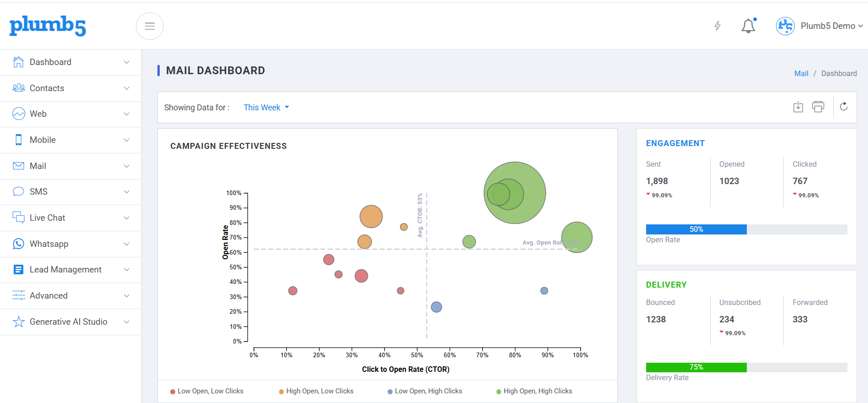Click the Web wave icon

[x=18, y=114]
